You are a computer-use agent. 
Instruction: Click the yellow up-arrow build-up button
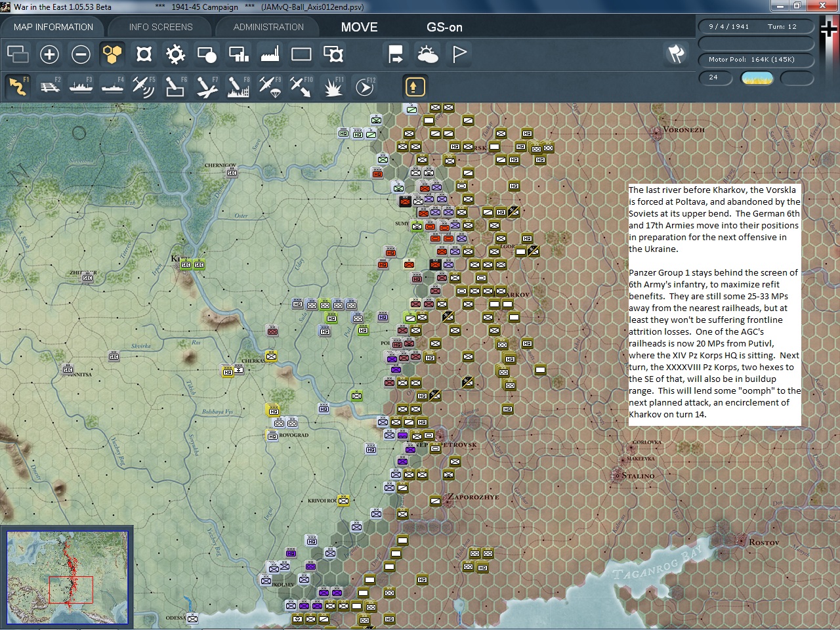point(415,87)
